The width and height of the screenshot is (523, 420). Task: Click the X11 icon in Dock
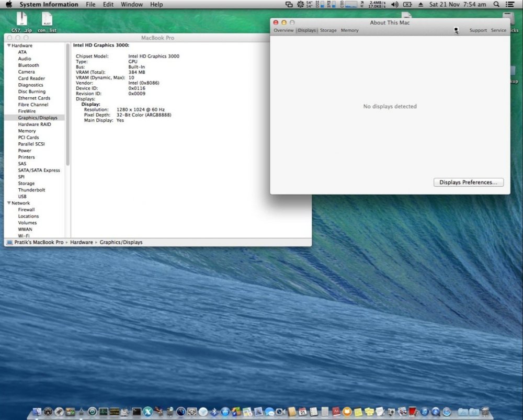click(x=148, y=412)
